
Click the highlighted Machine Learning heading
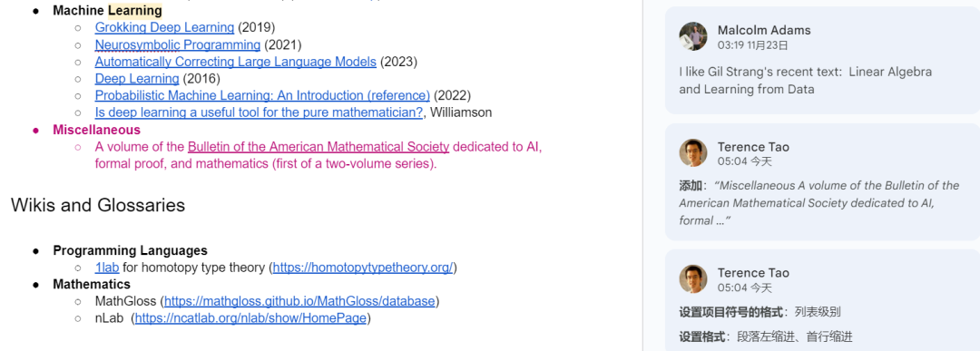coord(107,11)
